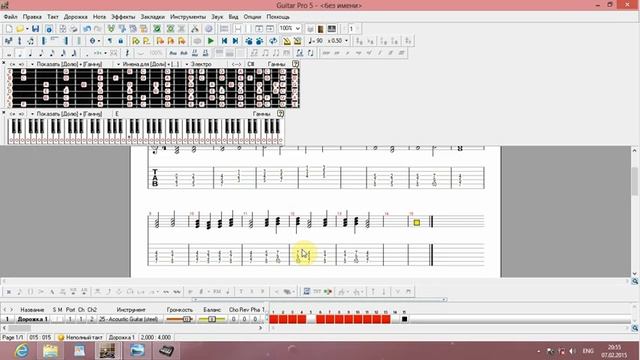
Task: Click the scissors Cut icon
Action: click(x=195, y=29)
